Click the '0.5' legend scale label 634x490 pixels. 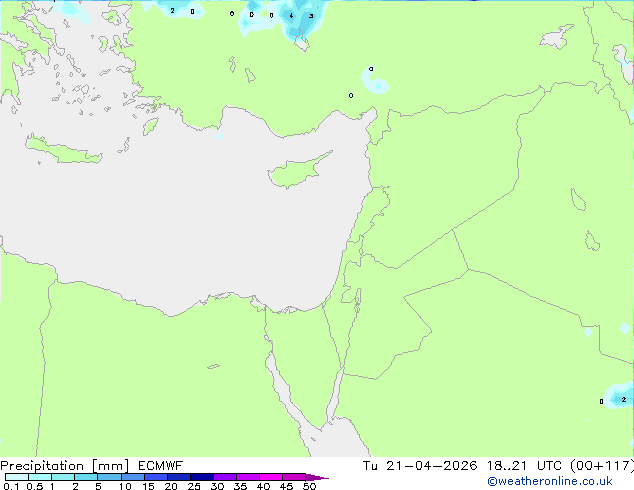[x=34, y=486]
